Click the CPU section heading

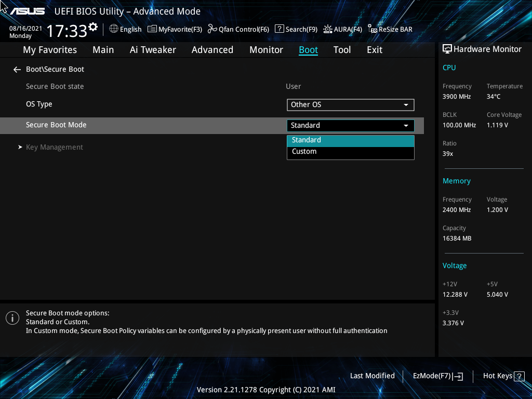pos(449,68)
